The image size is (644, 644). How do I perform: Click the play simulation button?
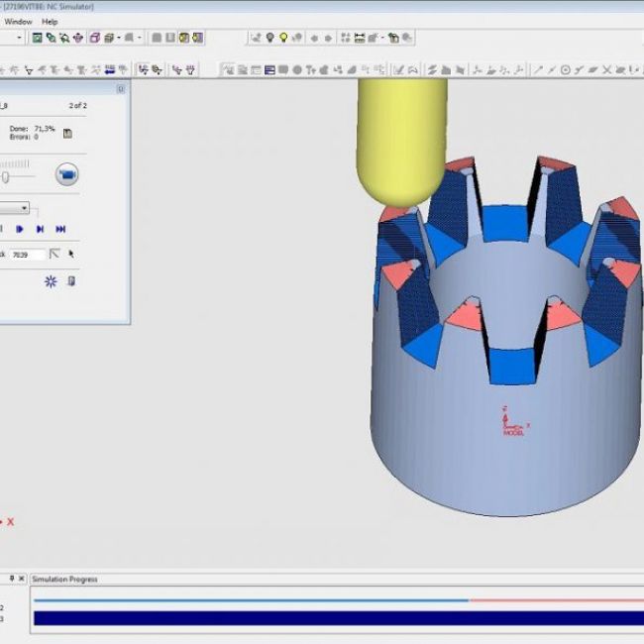point(20,229)
